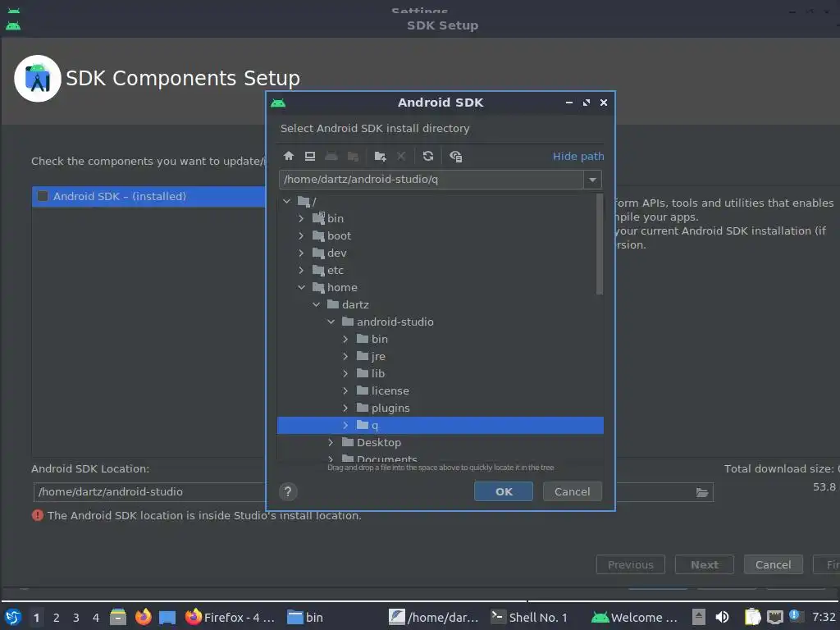Click the directory path input field
The width and height of the screenshot is (840, 630).
pos(431,180)
